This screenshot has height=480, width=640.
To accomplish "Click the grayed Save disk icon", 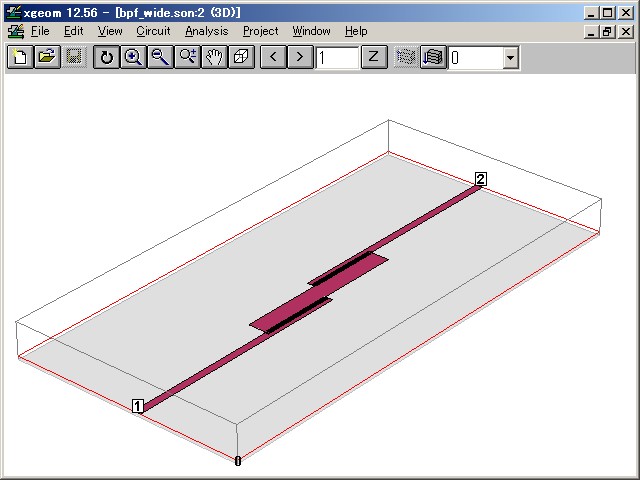I will pyautogui.click(x=74, y=57).
